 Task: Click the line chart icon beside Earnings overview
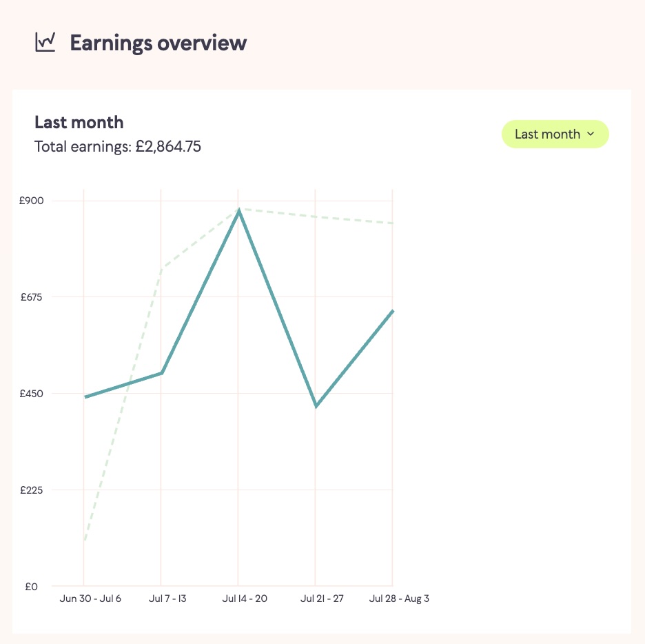coord(45,43)
